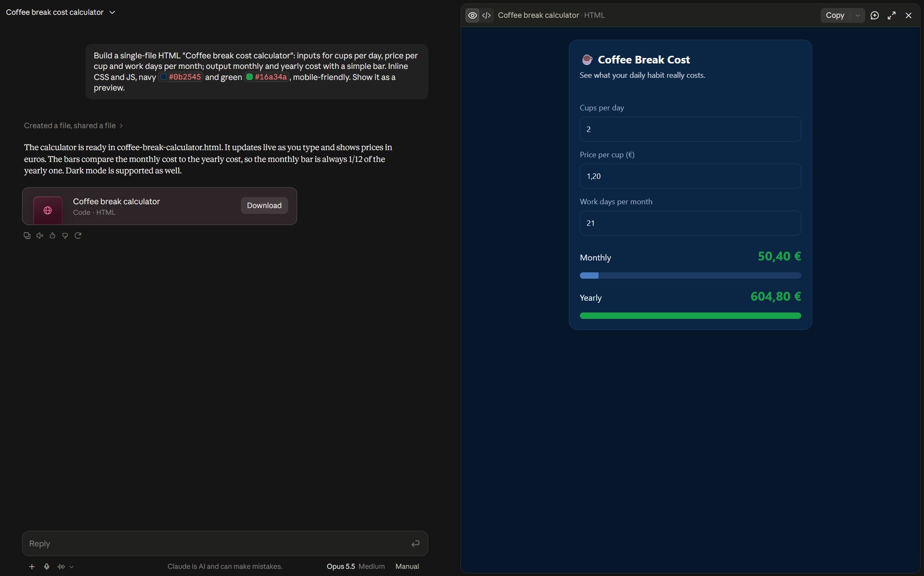Focus the Cups per day input
The image size is (924, 576).
[690, 129]
